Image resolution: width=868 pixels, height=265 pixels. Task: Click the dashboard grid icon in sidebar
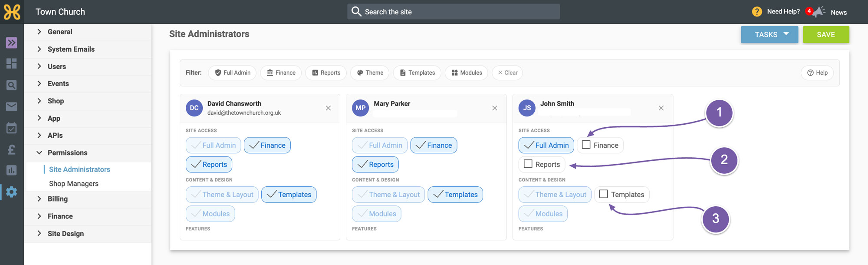(12, 63)
